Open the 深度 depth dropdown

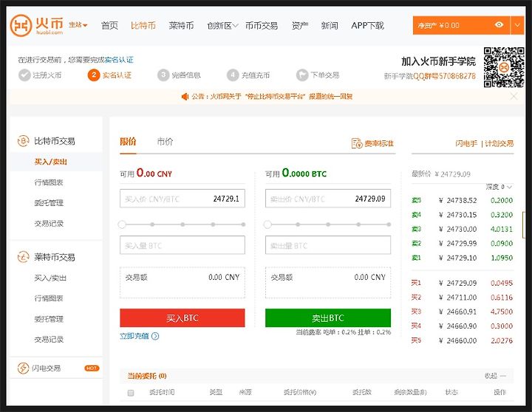(499, 187)
